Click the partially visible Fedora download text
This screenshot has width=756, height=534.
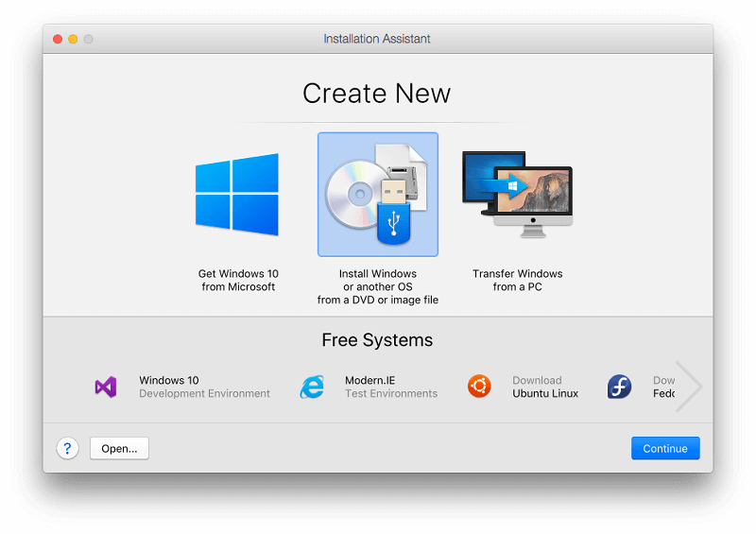tap(663, 387)
